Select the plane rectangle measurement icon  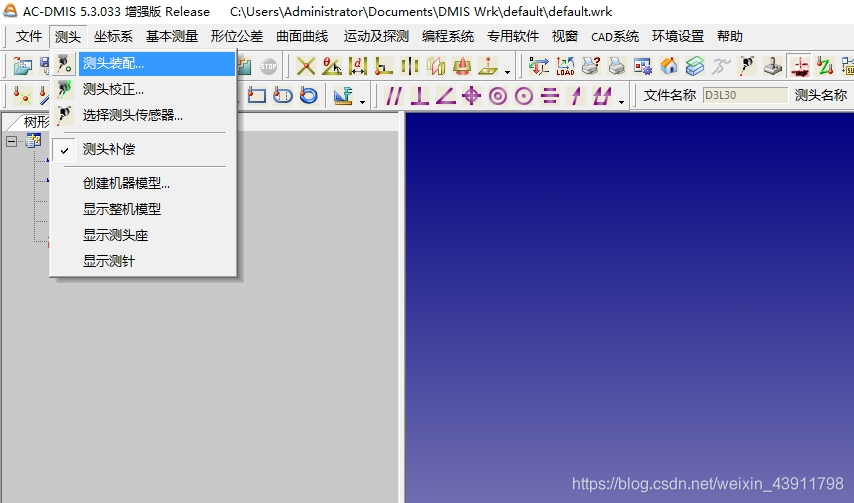pos(257,96)
